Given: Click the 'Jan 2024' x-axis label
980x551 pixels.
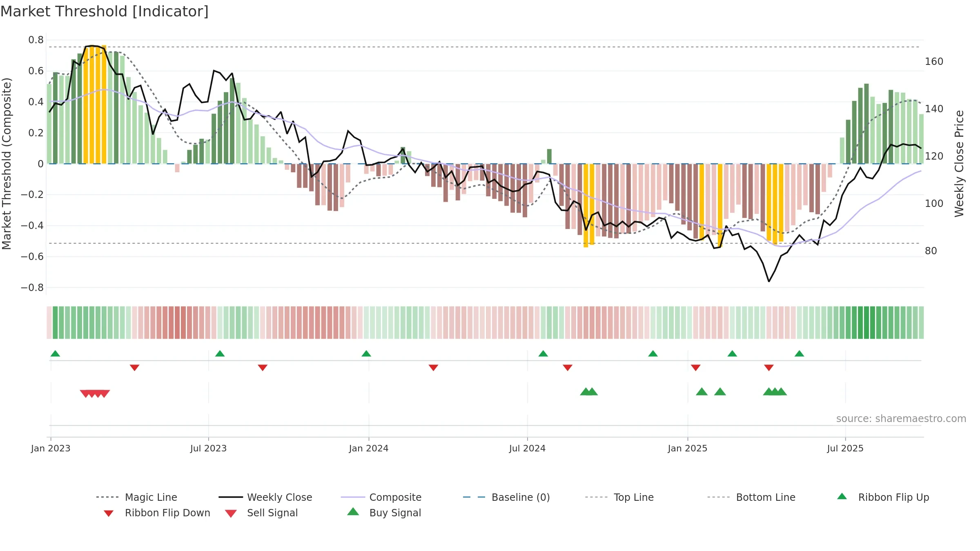Looking at the screenshot, I should click(x=369, y=449).
